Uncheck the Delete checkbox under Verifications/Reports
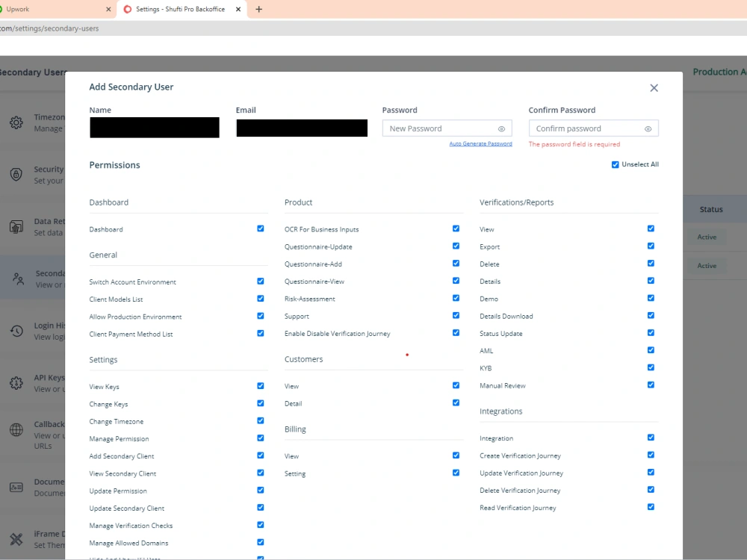This screenshot has height=560, width=747. [x=651, y=264]
